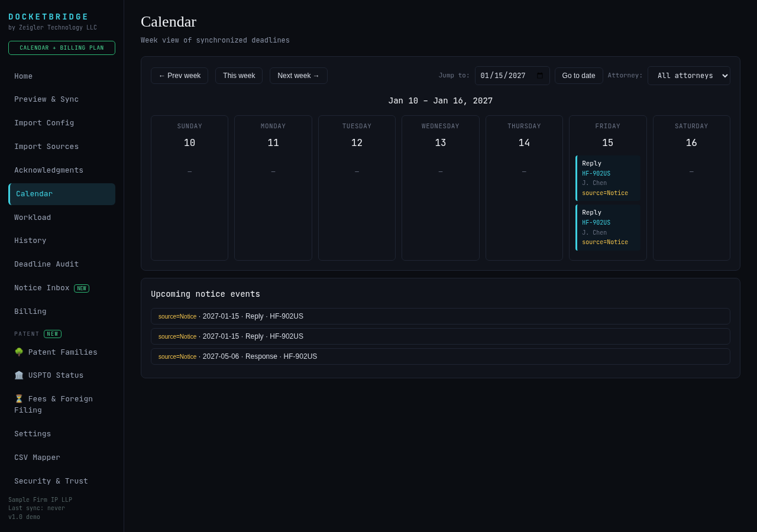Select the Sunday 10 day column
Image resolution: width=757 pixels, height=532 pixels.
[x=189, y=188]
